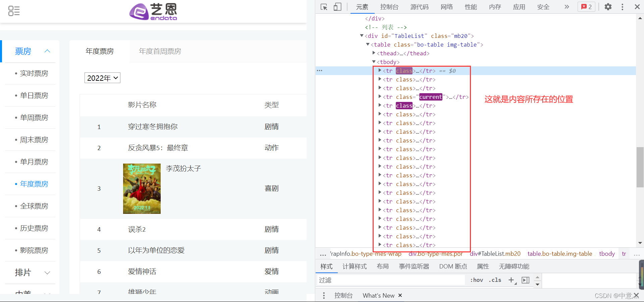Image resolution: width=644 pixels, height=302 pixels.
Task: Expand the thead node triangle
Action: [x=374, y=53]
